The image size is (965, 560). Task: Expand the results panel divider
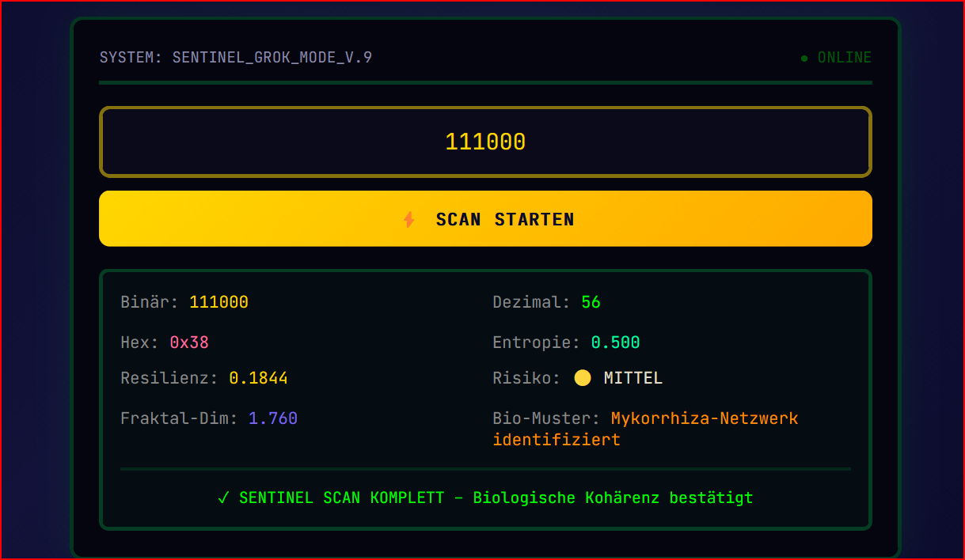(x=485, y=468)
